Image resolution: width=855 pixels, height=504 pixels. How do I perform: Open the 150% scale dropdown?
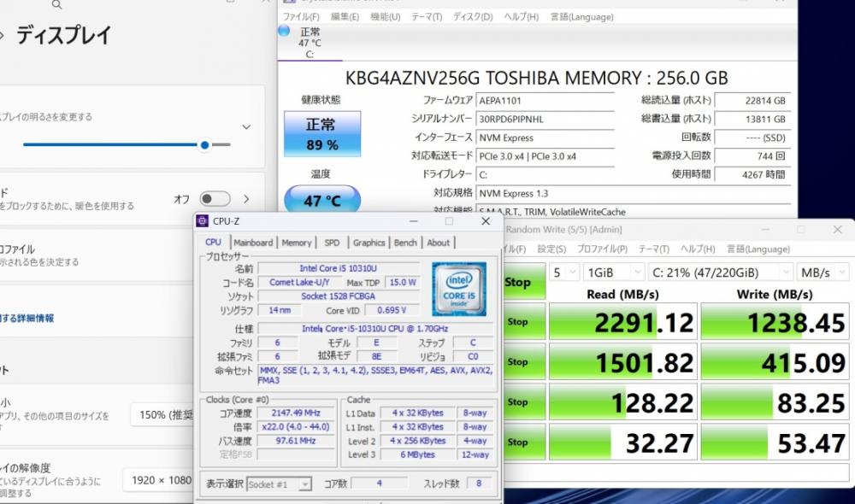[163, 415]
